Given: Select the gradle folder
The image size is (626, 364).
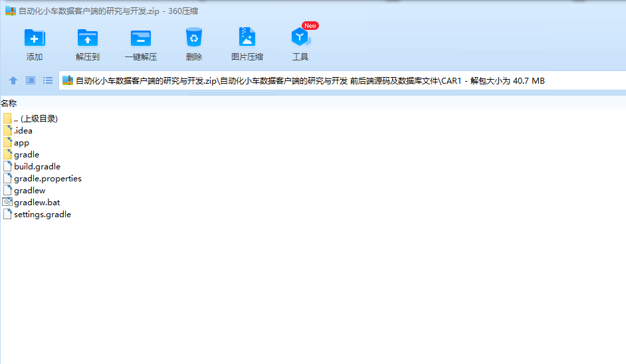Looking at the screenshot, I should tap(21, 155).
